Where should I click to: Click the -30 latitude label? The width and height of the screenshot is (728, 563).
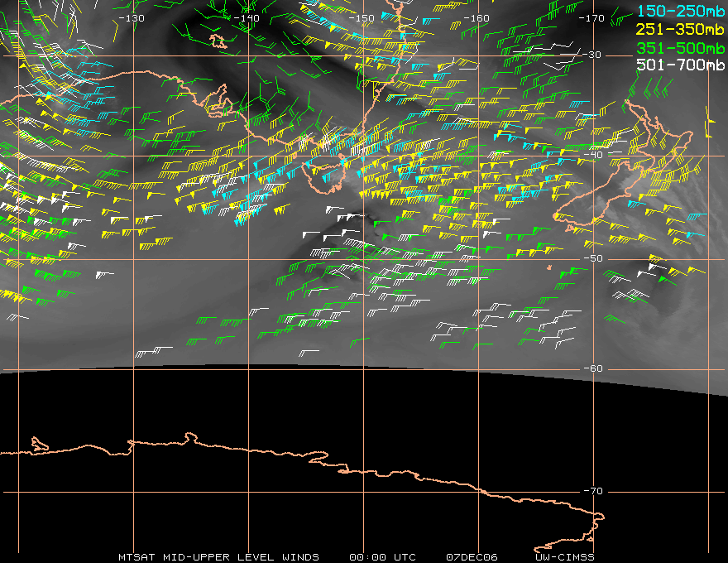(593, 55)
